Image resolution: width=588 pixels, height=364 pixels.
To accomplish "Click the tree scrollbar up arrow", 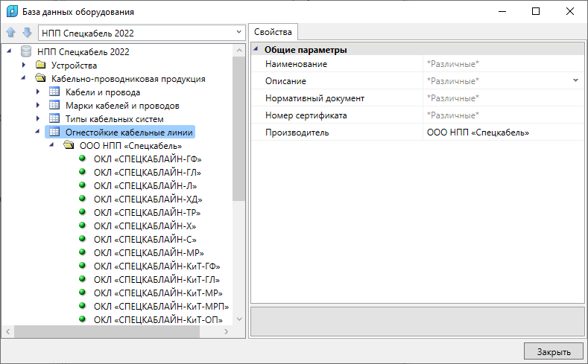I will pyautogui.click(x=239, y=50).
